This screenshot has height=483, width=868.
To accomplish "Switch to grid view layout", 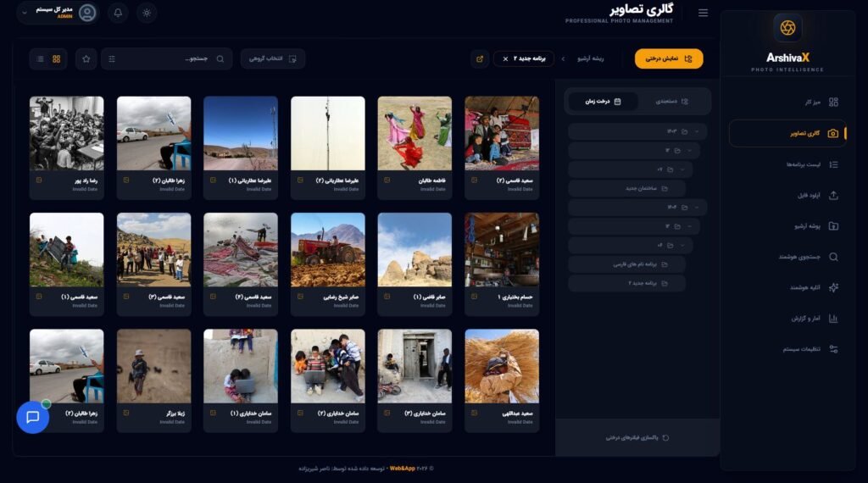I will pyautogui.click(x=57, y=58).
